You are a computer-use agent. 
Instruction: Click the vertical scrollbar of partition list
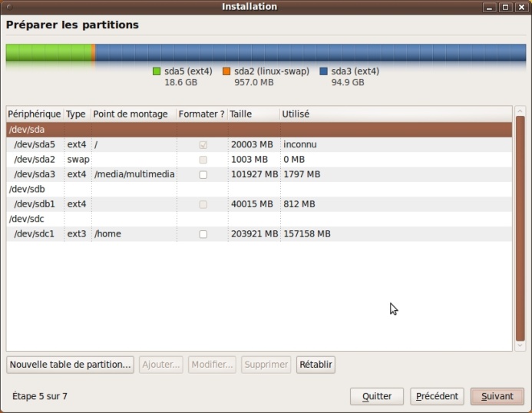pyautogui.click(x=520, y=230)
